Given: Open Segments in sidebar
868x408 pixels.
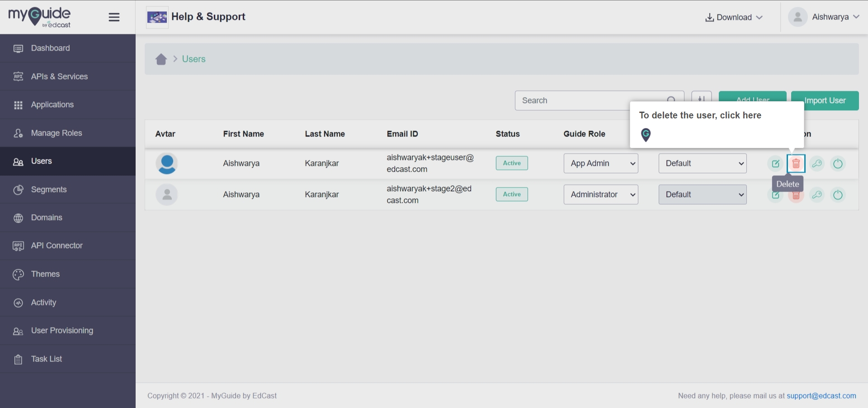Looking at the screenshot, I should point(68,189).
